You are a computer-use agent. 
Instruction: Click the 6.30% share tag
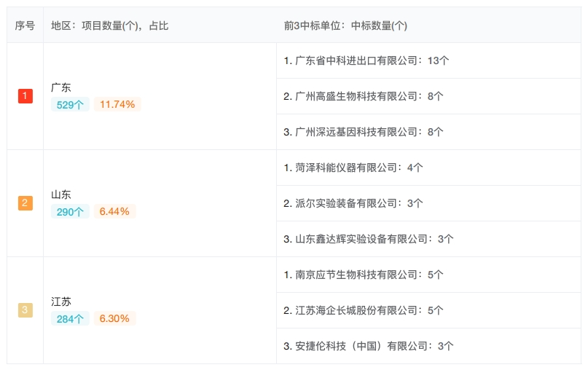click(x=114, y=318)
